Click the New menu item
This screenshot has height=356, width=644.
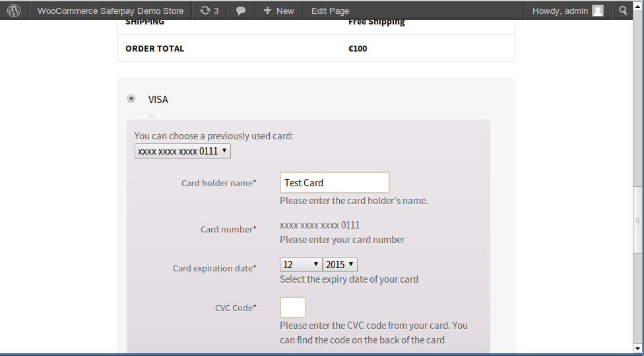285,11
